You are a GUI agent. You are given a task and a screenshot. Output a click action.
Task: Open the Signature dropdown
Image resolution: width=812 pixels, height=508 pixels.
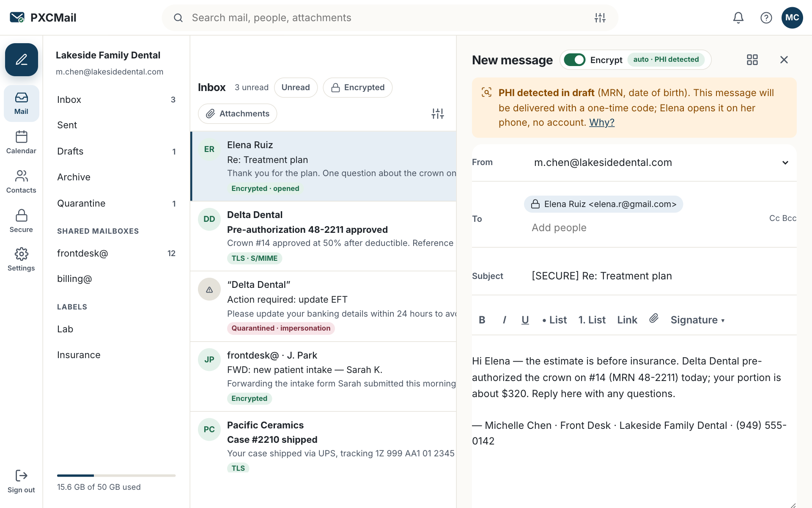pyautogui.click(x=697, y=320)
